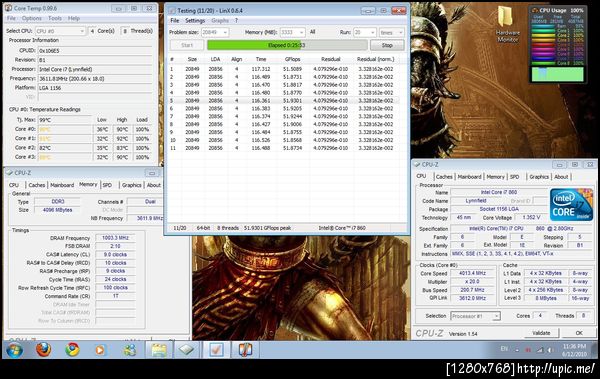
Task: Open Windows Media Player from taskbar
Action: [100, 350]
